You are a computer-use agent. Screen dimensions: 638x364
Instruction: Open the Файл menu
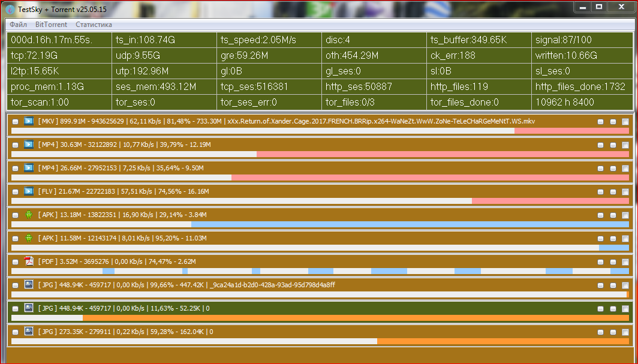(19, 25)
